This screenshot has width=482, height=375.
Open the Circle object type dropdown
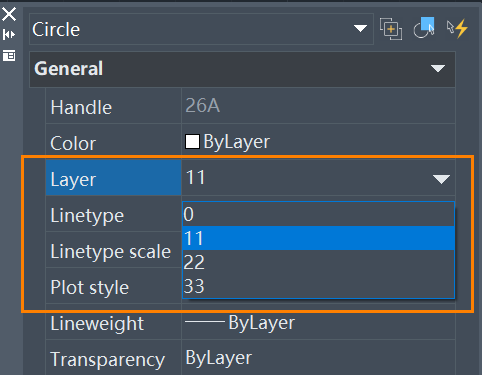pyautogui.click(x=360, y=29)
